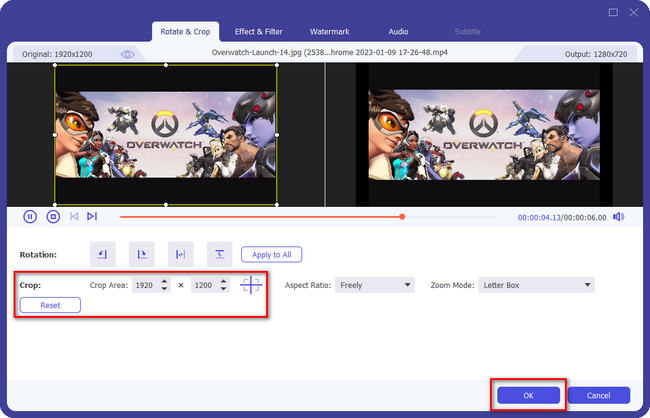
Task: Open the Subtitle tab
Action: (x=468, y=32)
